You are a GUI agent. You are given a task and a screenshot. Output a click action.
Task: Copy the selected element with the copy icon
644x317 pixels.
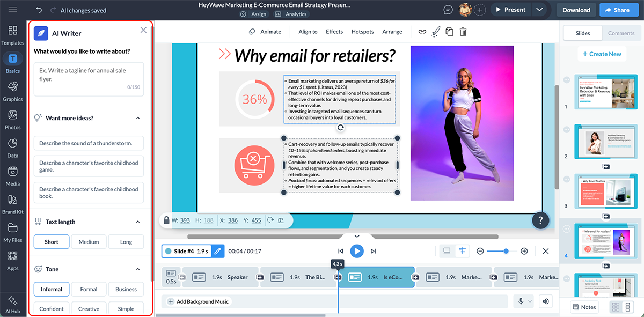coord(449,32)
